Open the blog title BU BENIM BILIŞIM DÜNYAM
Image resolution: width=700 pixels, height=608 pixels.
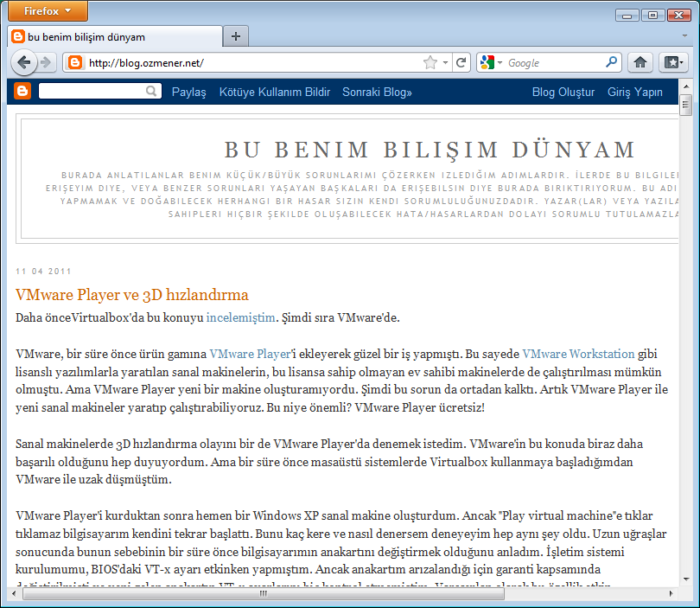pos(430,150)
